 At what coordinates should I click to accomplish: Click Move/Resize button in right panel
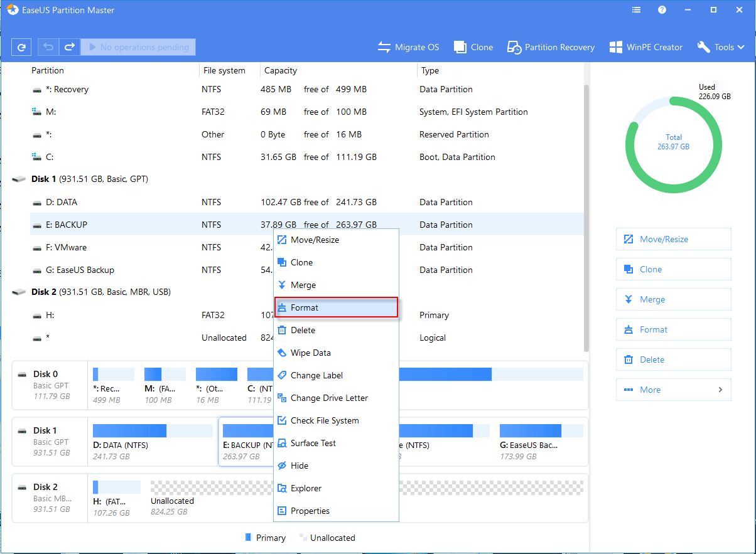(x=674, y=239)
